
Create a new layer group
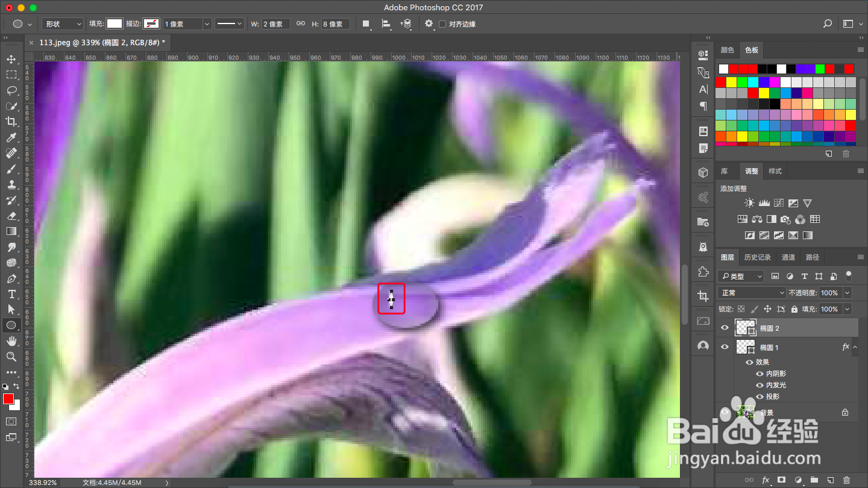814,480
